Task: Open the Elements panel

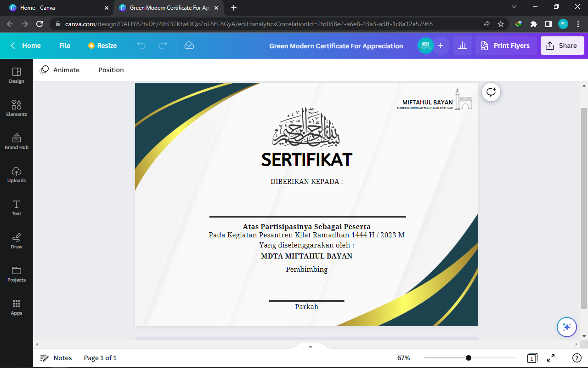Action: pos(17,108)
